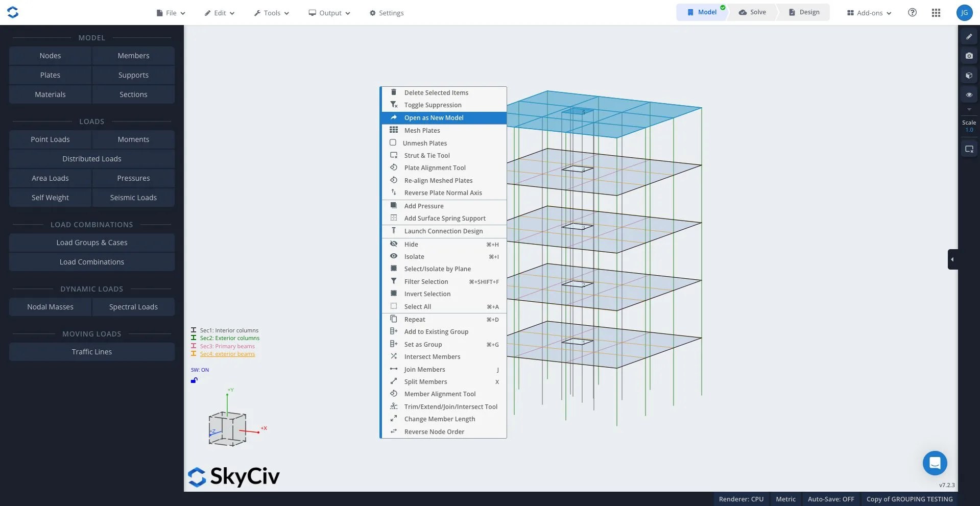The image size is (980, 506).
Task: Open the Sec4: exterior beams link
Action: tap(227, 354)
